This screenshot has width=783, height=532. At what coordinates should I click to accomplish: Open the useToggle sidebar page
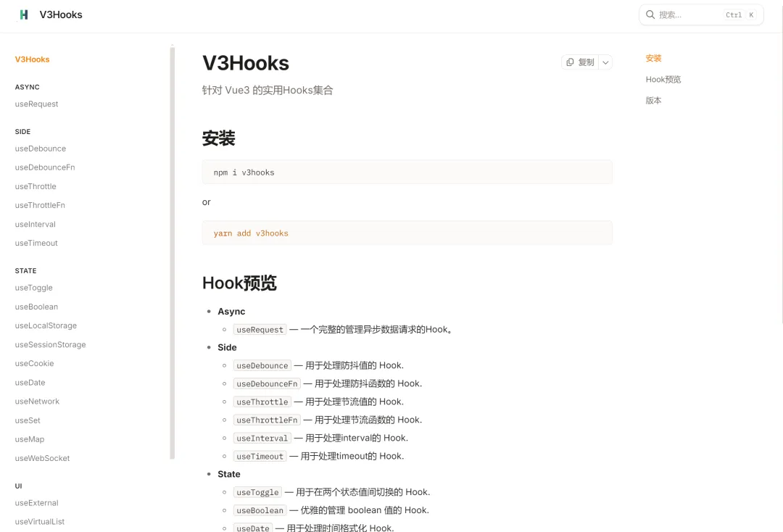click(x=33, y=288)
